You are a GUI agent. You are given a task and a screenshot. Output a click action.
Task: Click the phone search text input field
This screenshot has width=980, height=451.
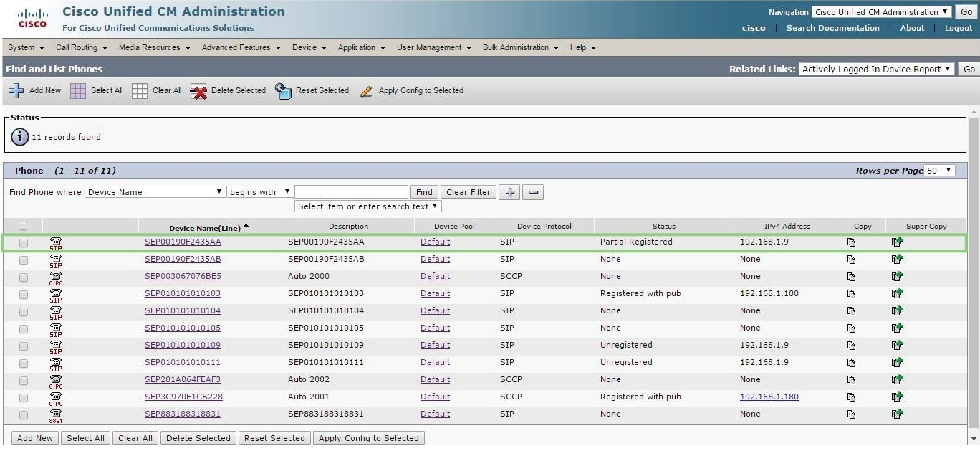351,192
